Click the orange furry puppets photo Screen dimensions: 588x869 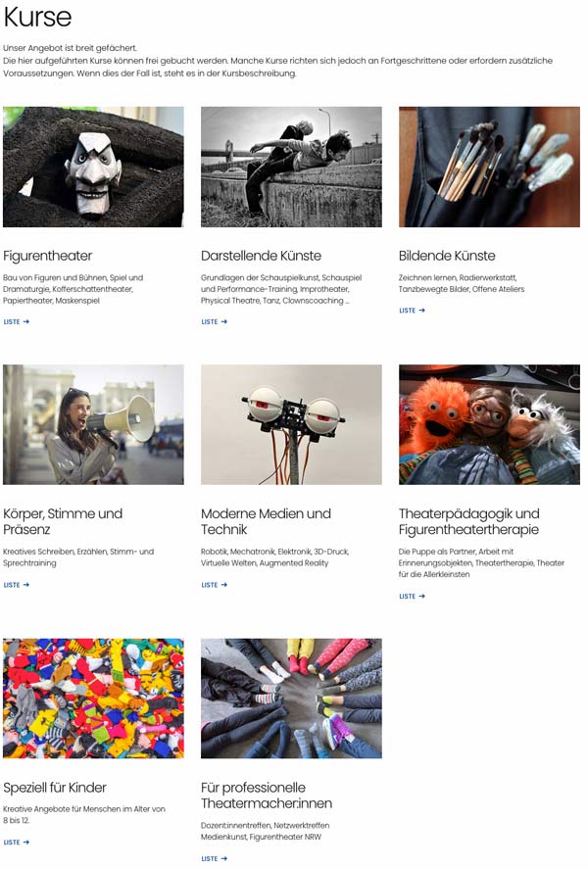coord(489,424)
